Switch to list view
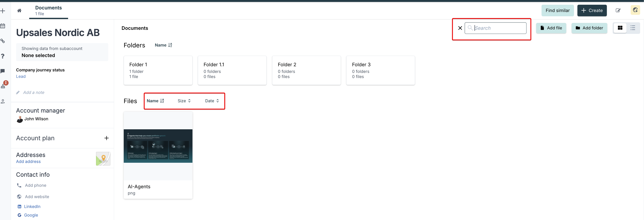644x220 pixels. (x=633, y=28)
